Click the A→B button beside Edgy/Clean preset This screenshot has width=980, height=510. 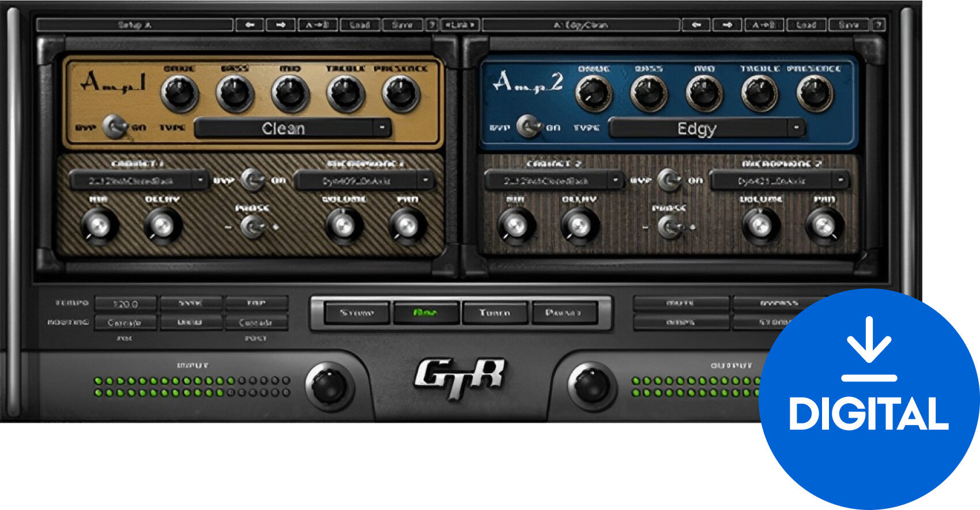coord(764,25)
